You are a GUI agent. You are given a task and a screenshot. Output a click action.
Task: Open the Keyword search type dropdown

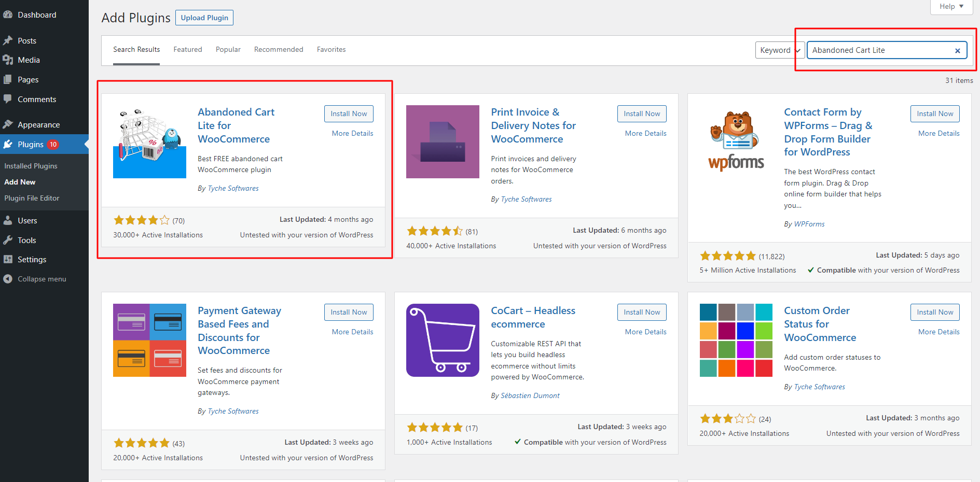pyautogui.click(x=780, y=50)
